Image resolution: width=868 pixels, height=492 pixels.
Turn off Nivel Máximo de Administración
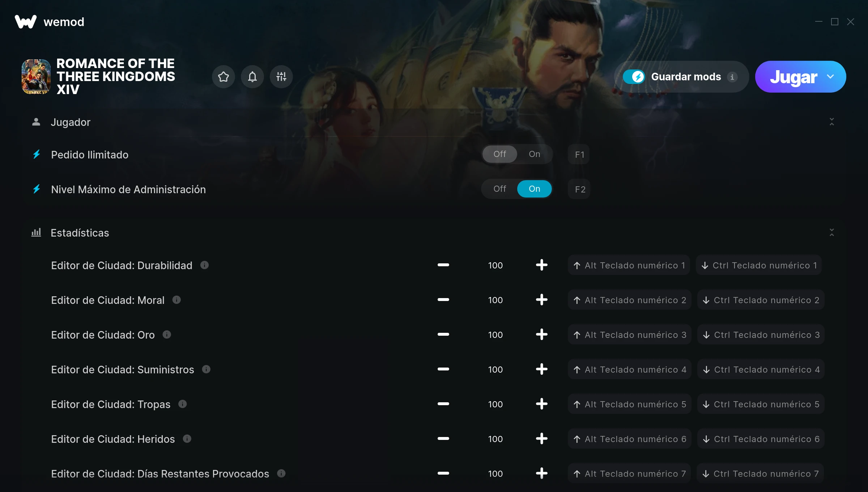[500, 189]
